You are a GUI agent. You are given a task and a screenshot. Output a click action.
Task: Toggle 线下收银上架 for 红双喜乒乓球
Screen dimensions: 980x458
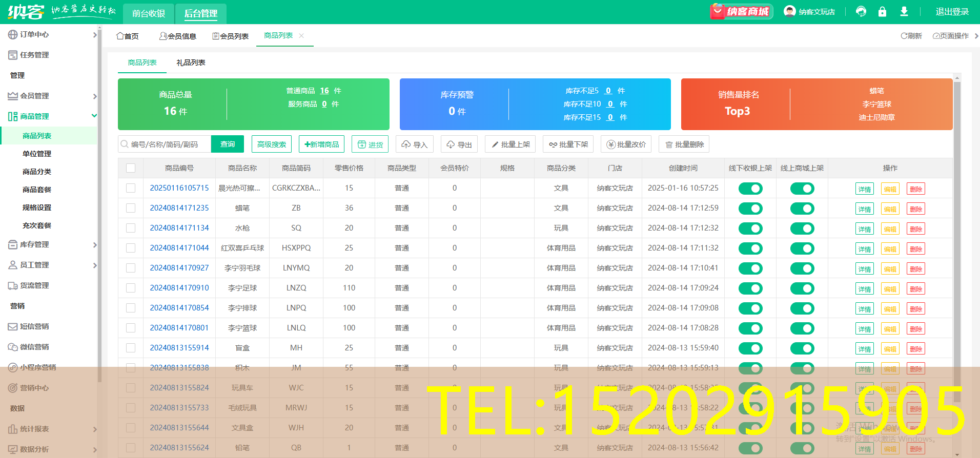pyautogui.click(x=750, y=248)
